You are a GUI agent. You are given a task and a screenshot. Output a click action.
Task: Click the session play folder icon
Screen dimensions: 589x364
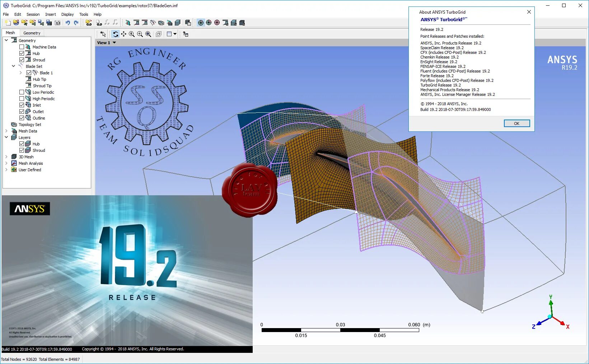tap(88, 23)
